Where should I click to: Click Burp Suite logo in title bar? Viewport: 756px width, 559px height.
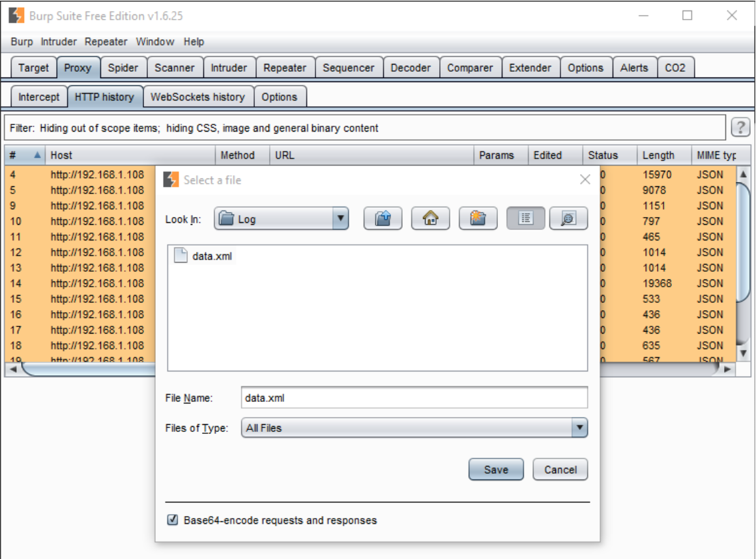point(16,16)
